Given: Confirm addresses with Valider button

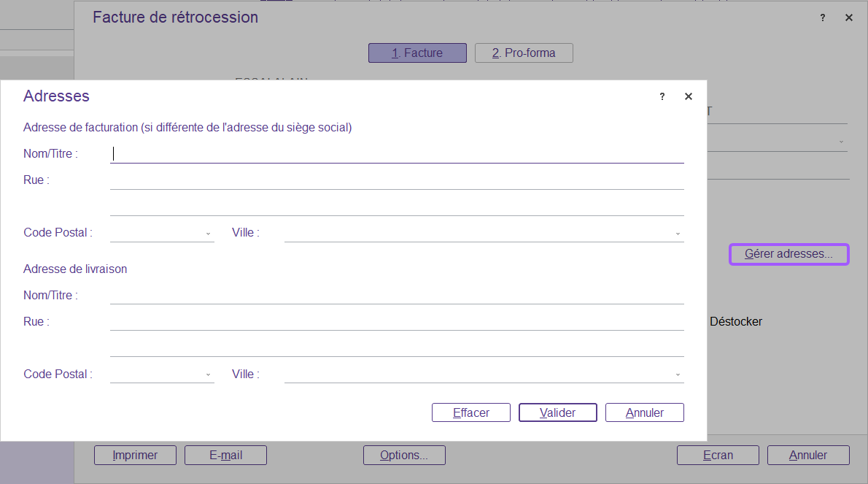Looking at the screenshot, I should [x=558, y=412].
